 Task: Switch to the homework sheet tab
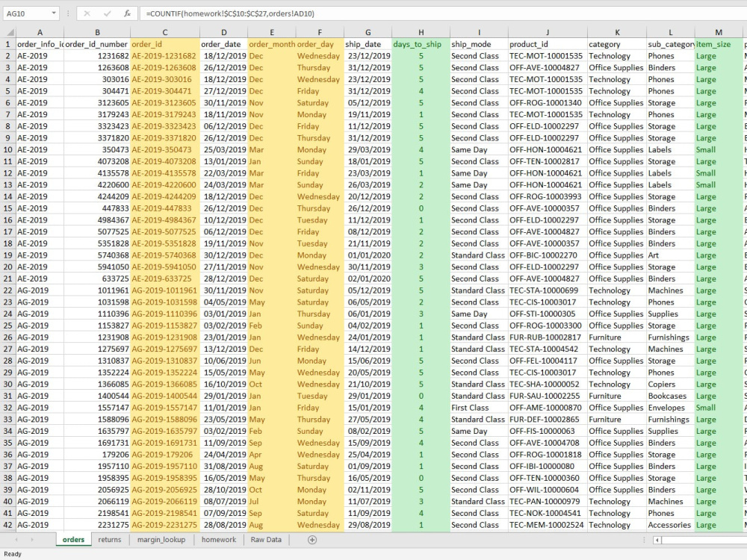(x=219, y=540)
